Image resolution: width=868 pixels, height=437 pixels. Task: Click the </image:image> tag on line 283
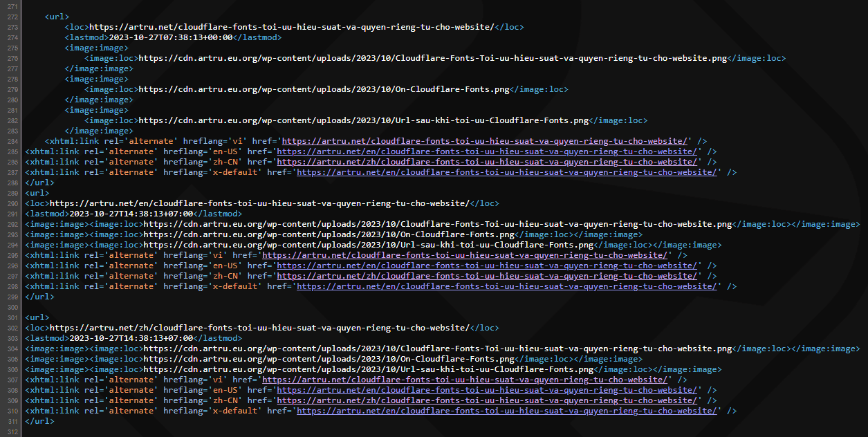(99, 131)
